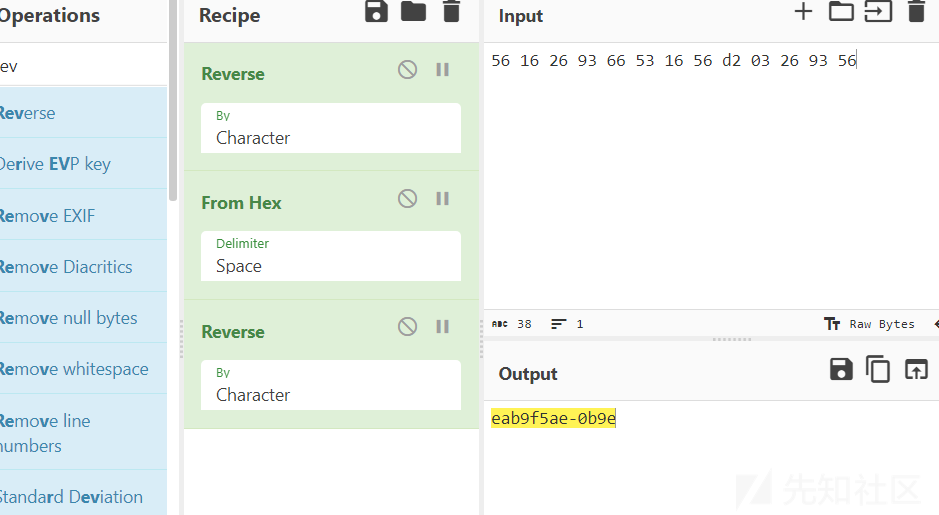Open file as input icon
The width and height of the screenshot is (939, 515).
click(879, 11)
